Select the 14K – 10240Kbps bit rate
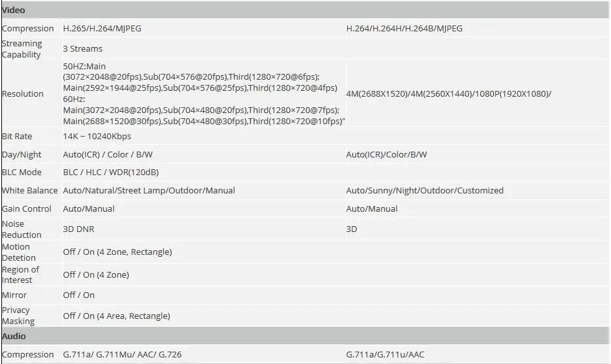Viewport: 611px width, 364px height. [97, 136]
